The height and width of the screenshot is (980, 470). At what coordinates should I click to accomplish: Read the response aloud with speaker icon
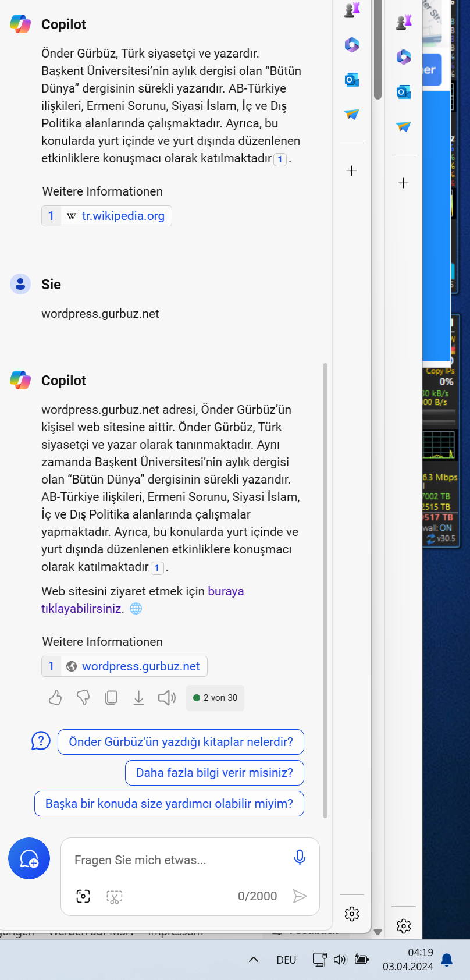click(167, 698)
